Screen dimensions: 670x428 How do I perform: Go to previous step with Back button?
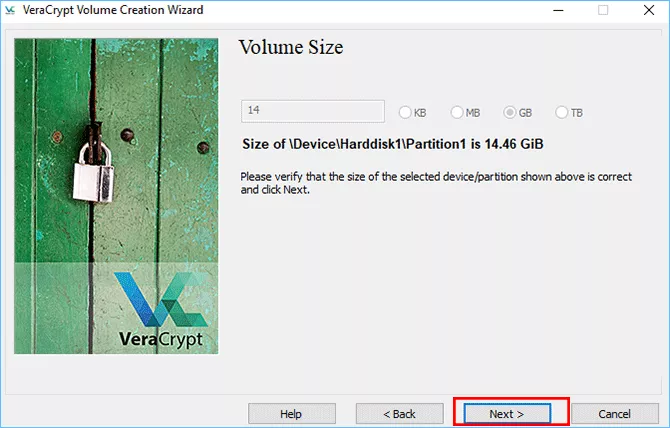click(400, 414)
